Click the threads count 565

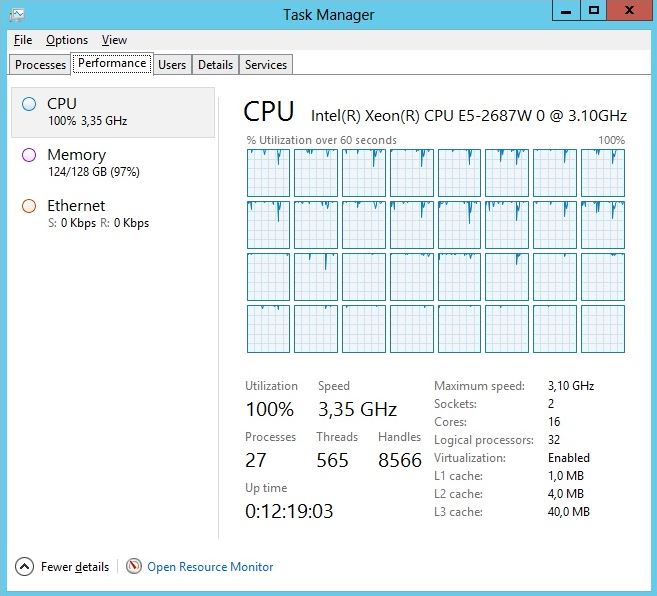332,460
